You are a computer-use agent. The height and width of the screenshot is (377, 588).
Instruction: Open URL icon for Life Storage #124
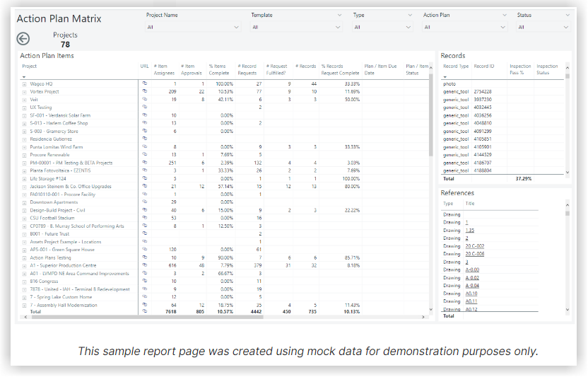tap(145, 178)
